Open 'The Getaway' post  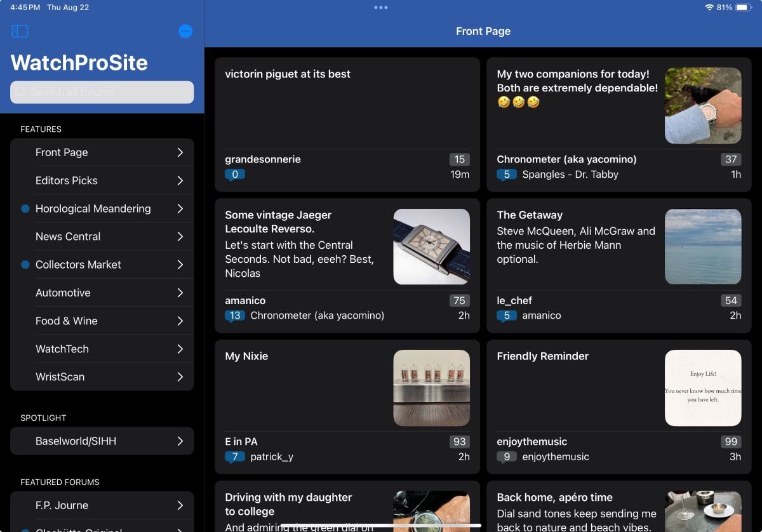619,266
